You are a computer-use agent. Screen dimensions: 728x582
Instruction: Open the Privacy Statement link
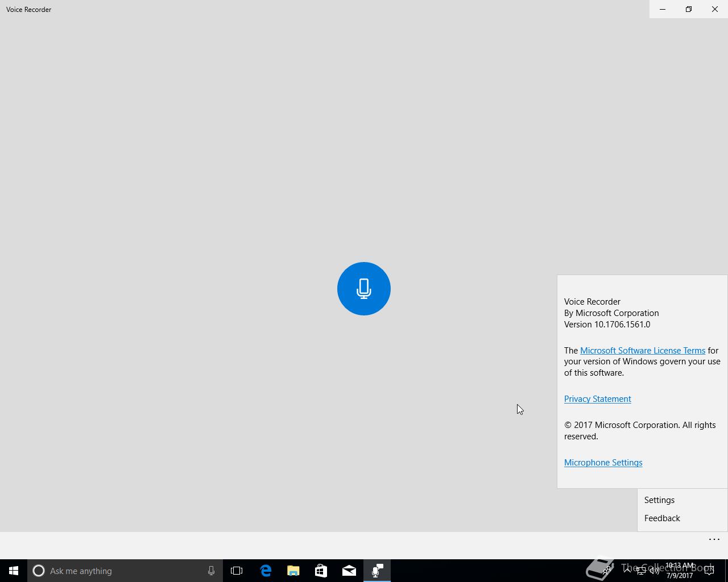[x=597, y=399]
